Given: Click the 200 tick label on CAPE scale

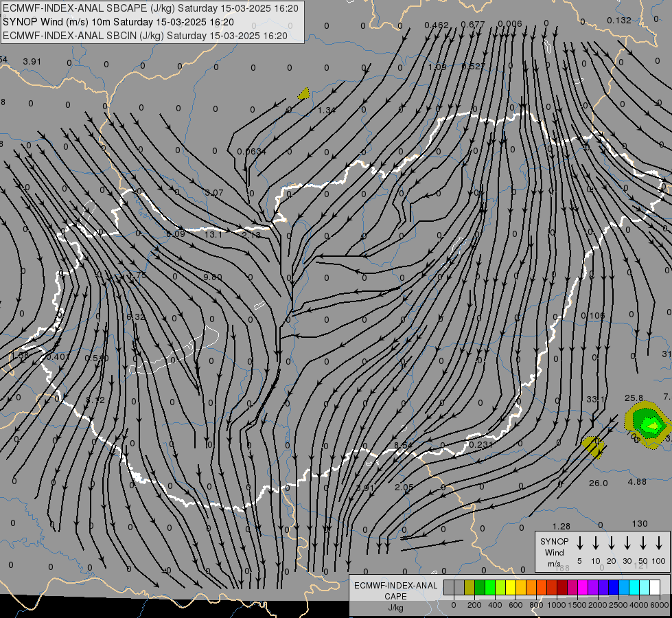Looking at the screenshot, I should click(x=474, y=605).
